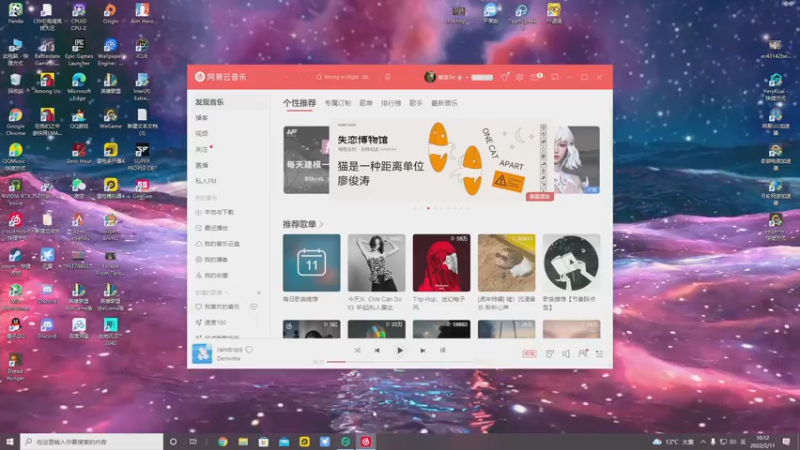The image size is (800, 450).
Task: Expand the username dropdown arrow
Action: 467,78
